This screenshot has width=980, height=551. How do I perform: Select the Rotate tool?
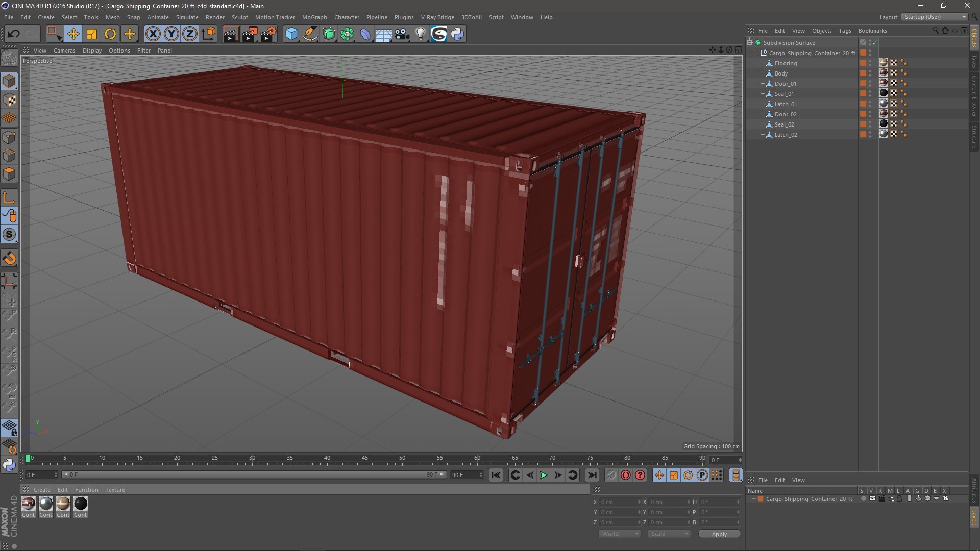click(x=110, y=34)
